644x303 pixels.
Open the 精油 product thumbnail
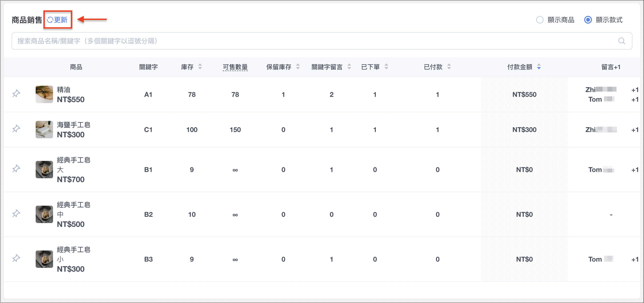(x=44, y=94)
